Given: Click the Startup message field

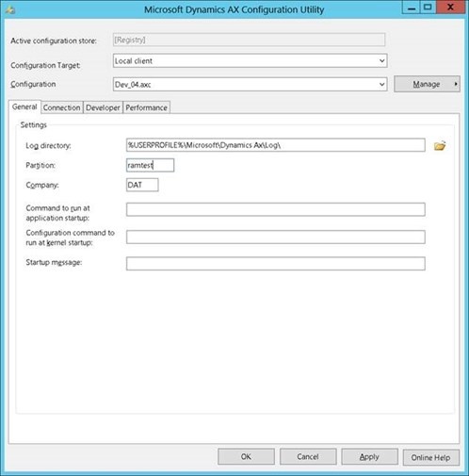Looking at the screenshot, I should coord(276,263).
